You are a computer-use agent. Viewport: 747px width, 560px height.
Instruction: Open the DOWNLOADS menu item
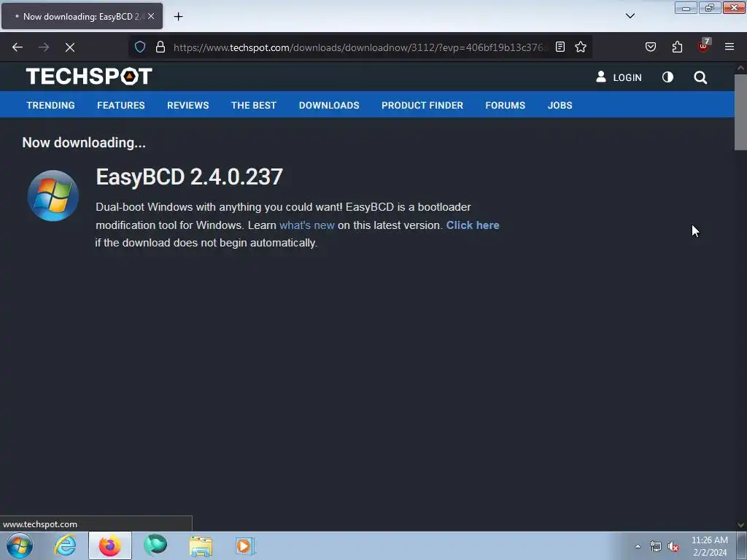[x=329, y=105]
